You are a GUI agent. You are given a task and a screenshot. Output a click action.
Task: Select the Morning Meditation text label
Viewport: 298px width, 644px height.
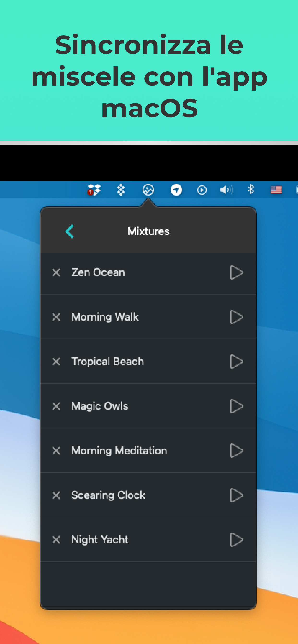click(x=119, y=451)
